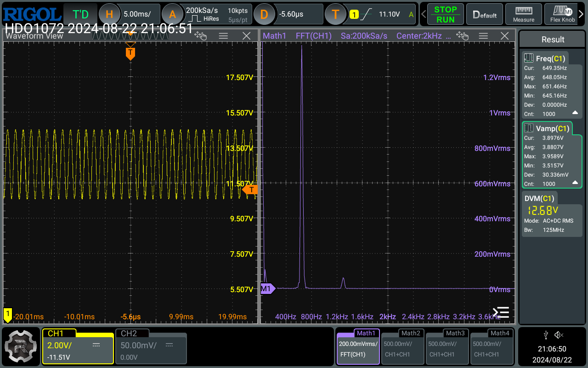Click the Math1 200.00mVrms/ scale
Viewport: 588px width, 368px height.
[358, 344]
